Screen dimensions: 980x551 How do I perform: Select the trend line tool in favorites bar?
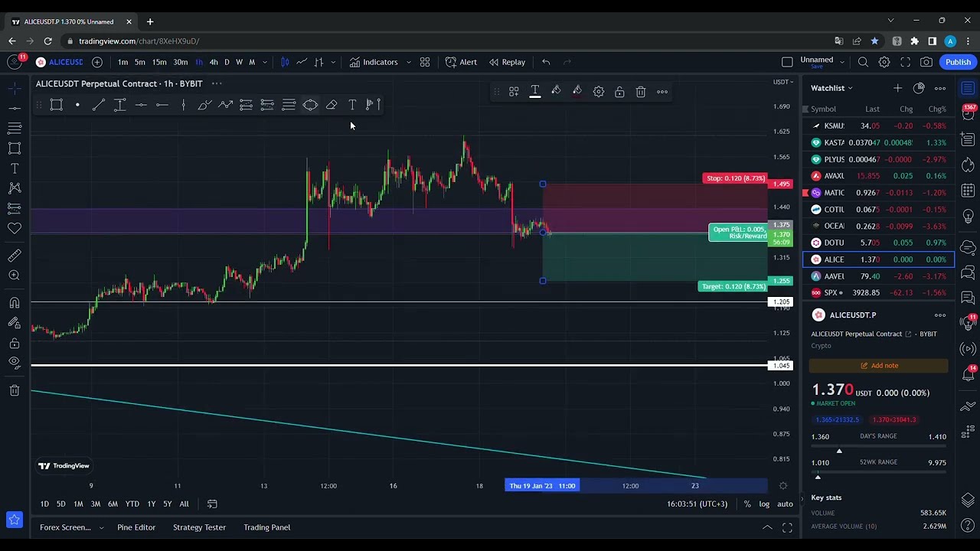[x=99, y=105]
